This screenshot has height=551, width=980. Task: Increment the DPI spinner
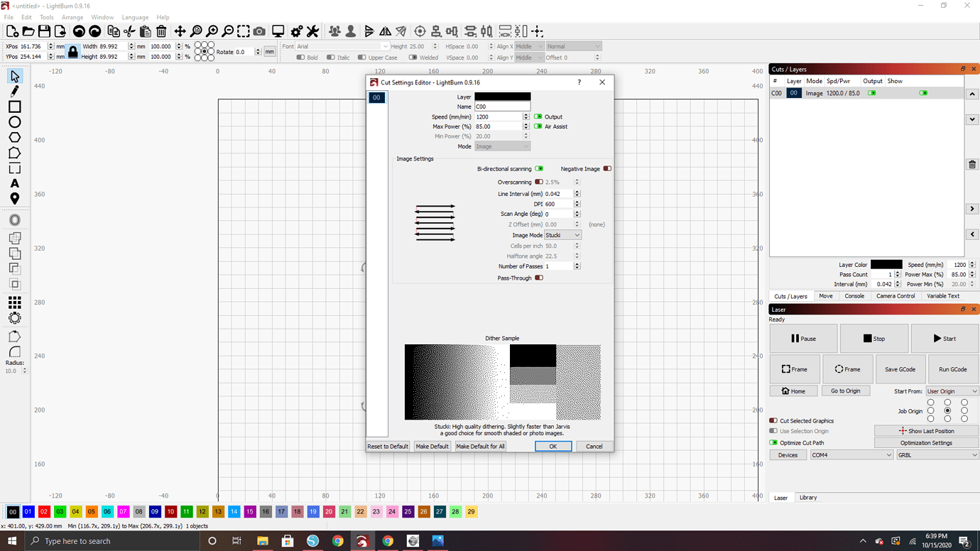tap(577, 202)
